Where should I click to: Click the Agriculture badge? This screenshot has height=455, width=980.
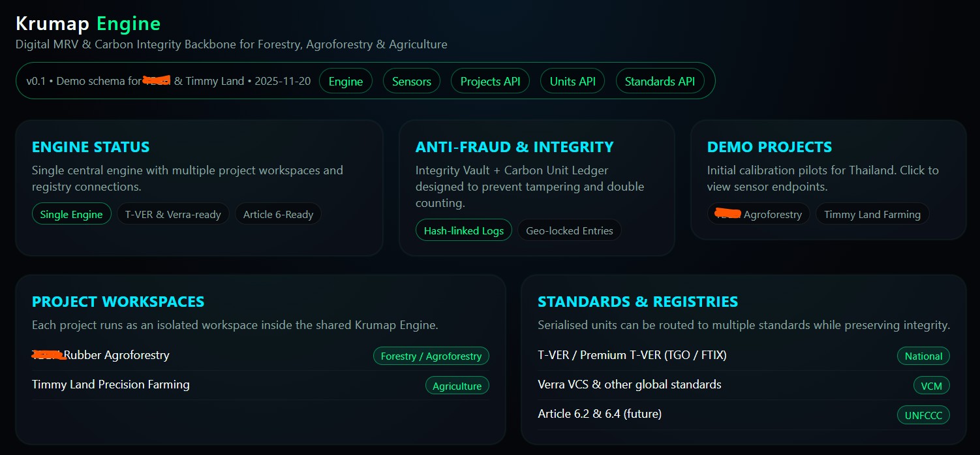coord(457,386)
